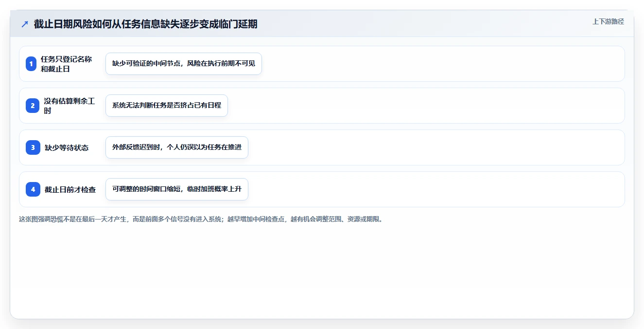This screenshot has width=644, height=329.
Task: Click the box 外部反馈迟到时，个人仍误以为任务在推进
Action: point(177,147)
